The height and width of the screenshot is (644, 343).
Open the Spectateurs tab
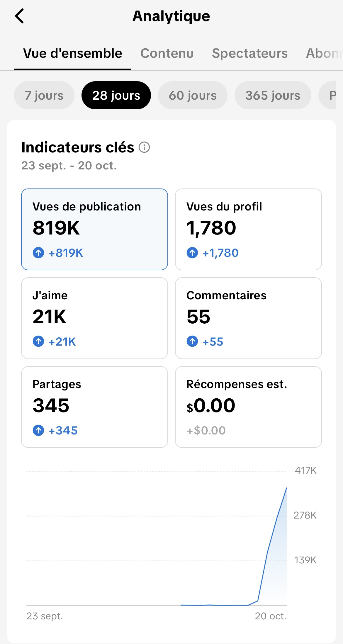(250, 53)
